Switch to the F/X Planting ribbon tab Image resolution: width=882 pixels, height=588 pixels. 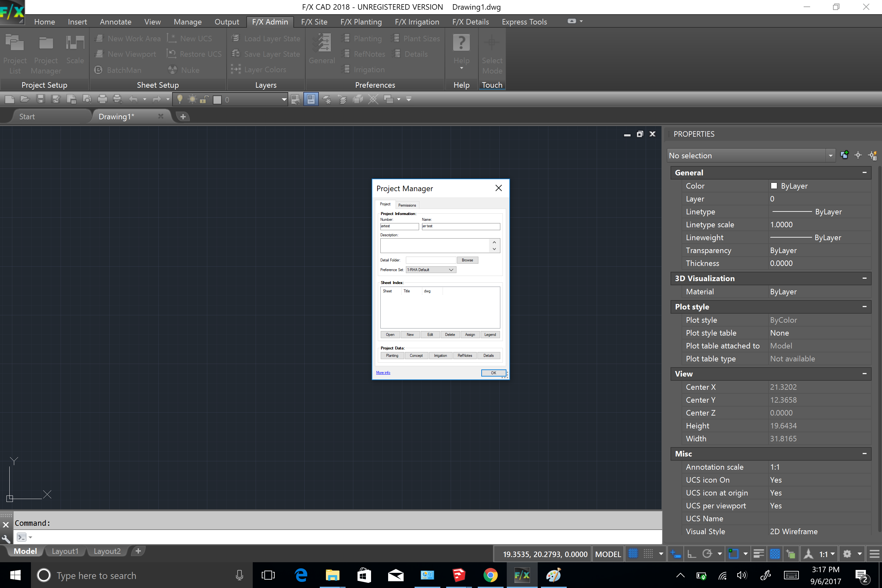[361, 22]
